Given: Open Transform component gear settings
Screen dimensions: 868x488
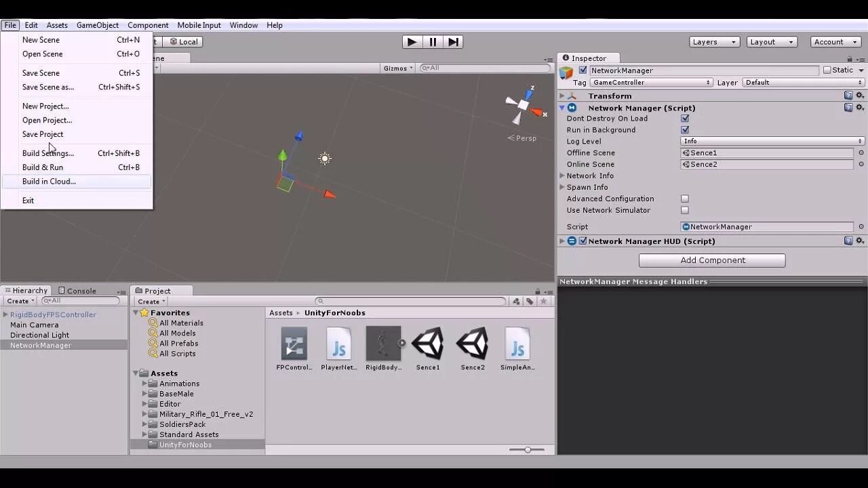Looking at the screenshot, I should point(860,96).
